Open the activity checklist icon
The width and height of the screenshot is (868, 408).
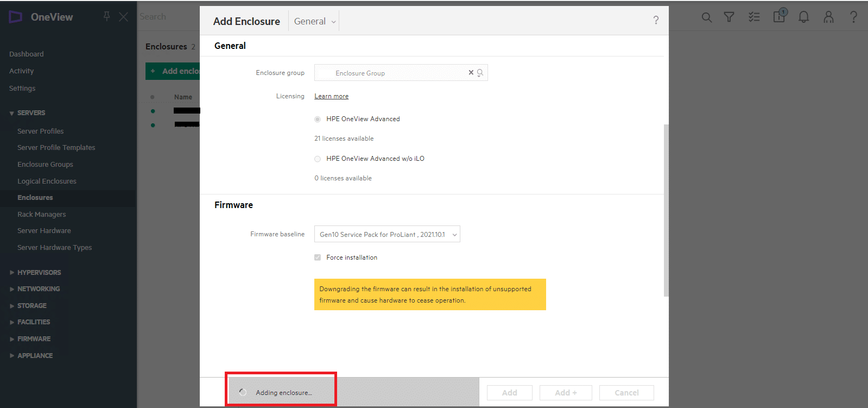point(754,17)
